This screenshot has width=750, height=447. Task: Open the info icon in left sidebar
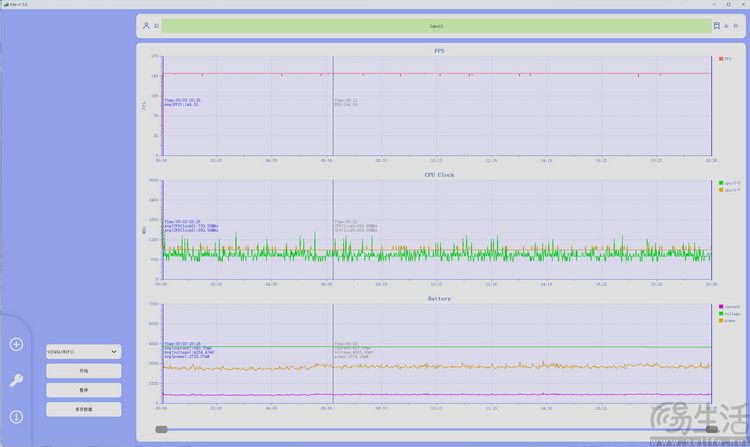[x=16, y=416]
